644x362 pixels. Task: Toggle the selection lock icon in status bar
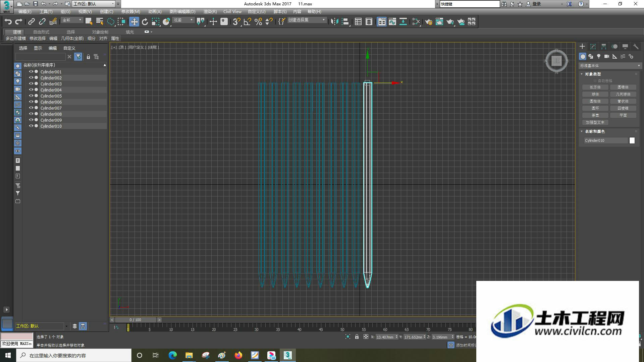[x=357, y=337]
